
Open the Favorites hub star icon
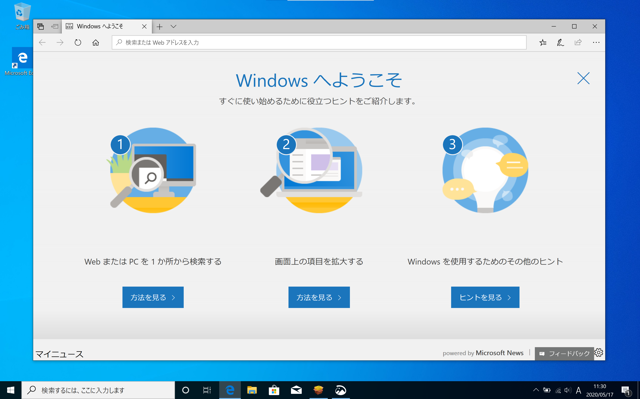543,42
